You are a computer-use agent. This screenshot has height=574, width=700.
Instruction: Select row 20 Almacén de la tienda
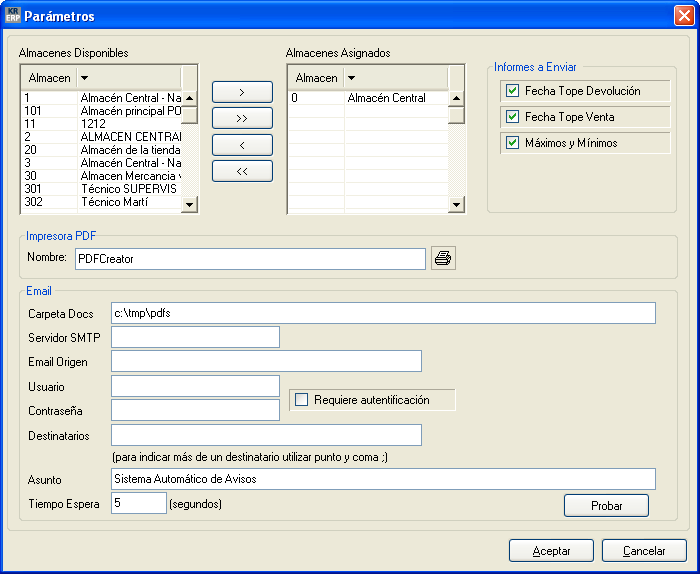(x=102, y=150)
